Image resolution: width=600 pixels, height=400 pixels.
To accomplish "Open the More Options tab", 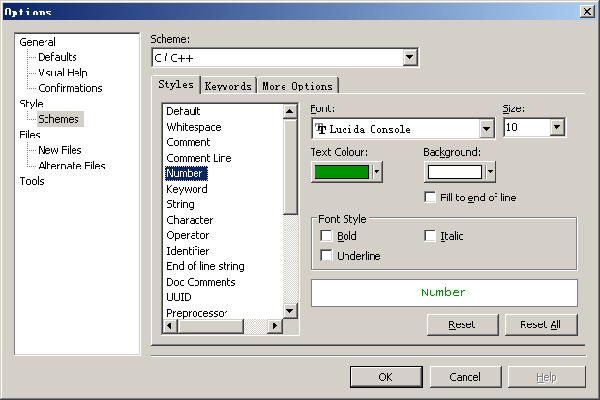I will coord(297,86).
